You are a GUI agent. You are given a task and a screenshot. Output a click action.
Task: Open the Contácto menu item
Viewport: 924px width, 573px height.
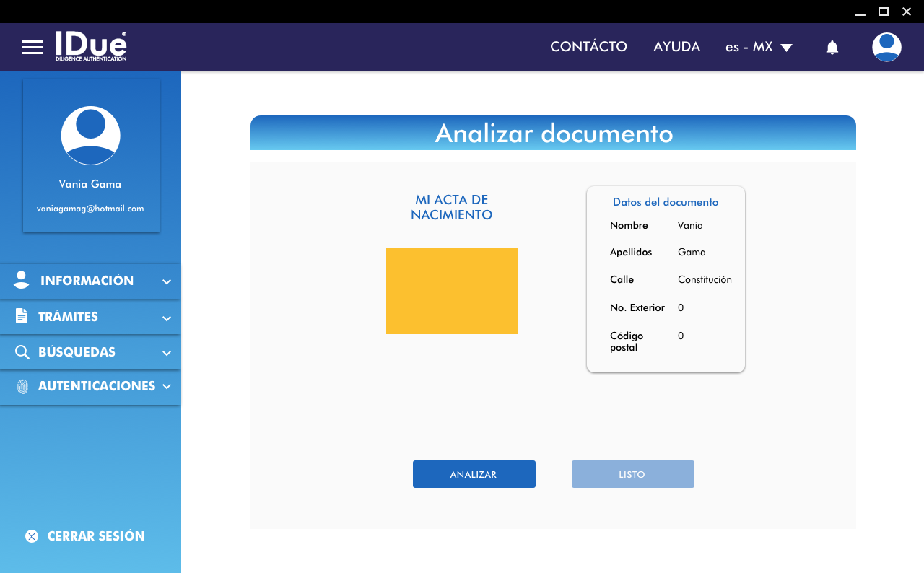588,47
